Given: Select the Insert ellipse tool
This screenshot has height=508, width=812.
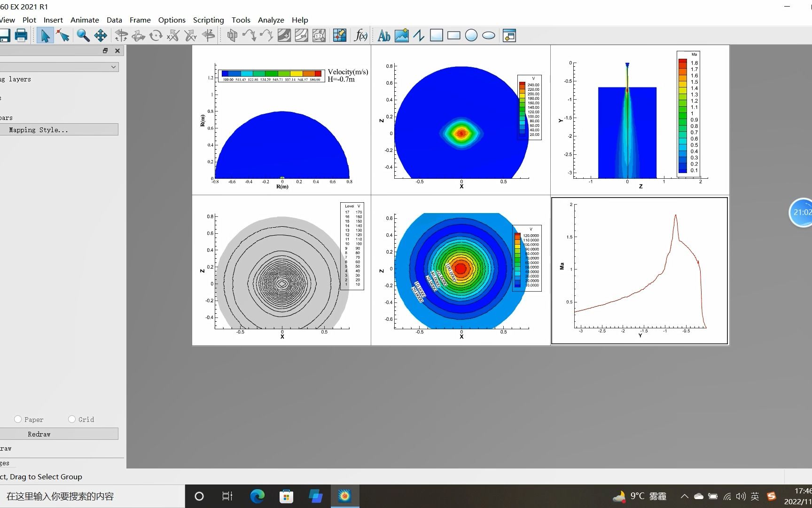Looking at the screenshot, I should [489, 36].
